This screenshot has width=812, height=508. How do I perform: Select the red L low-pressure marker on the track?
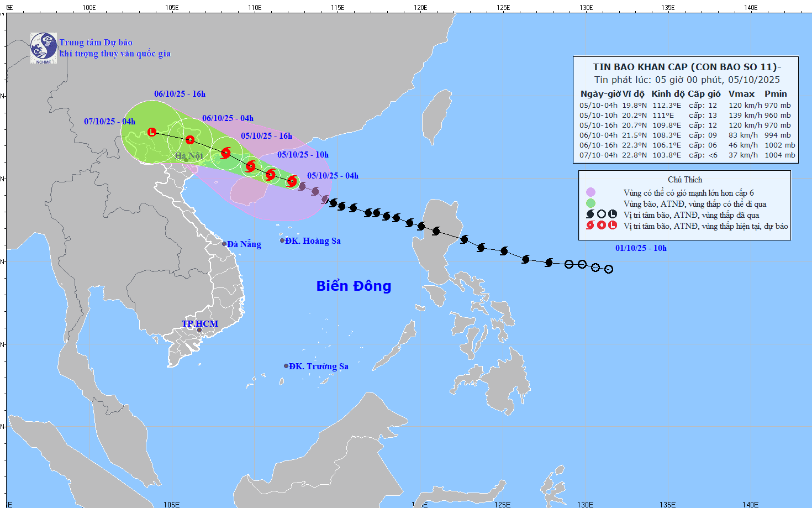coord(152,132)
